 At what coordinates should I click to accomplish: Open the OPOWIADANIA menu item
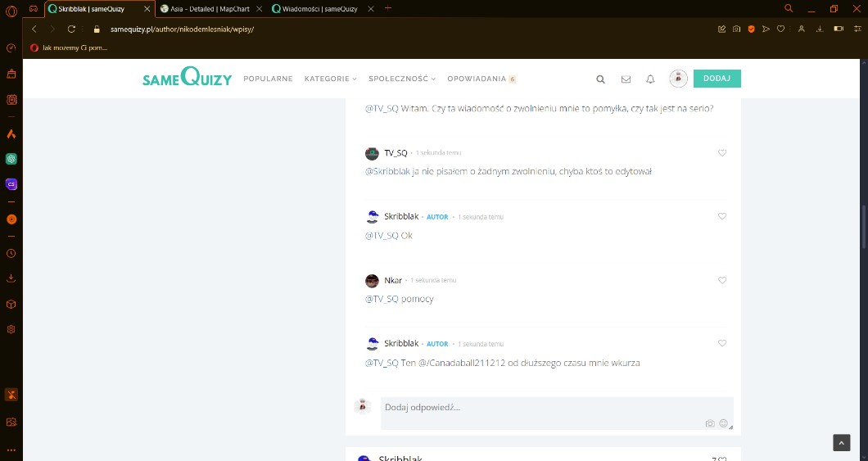[477, 79]
